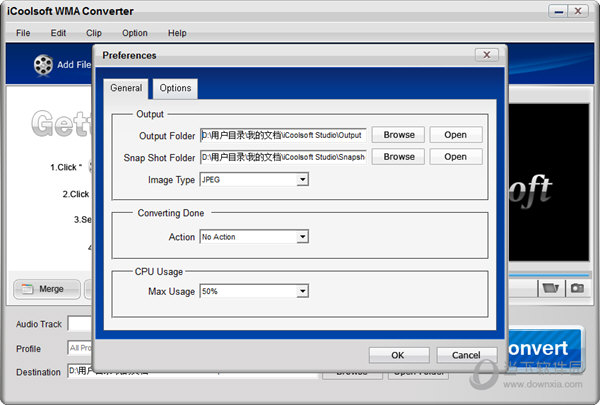Screen dimensions: 600x405
Task: Cancel the Preferences dialog
Action: click(466, 355)
